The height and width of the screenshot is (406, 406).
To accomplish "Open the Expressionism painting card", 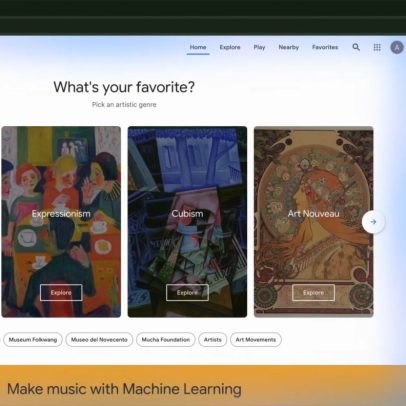I will [61, 222].
